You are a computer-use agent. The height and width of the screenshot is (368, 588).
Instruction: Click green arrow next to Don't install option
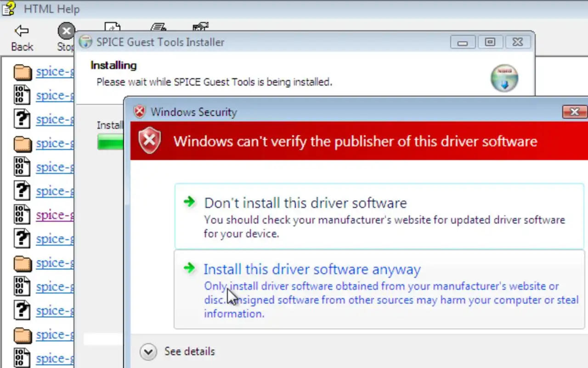tap(189, 201)
